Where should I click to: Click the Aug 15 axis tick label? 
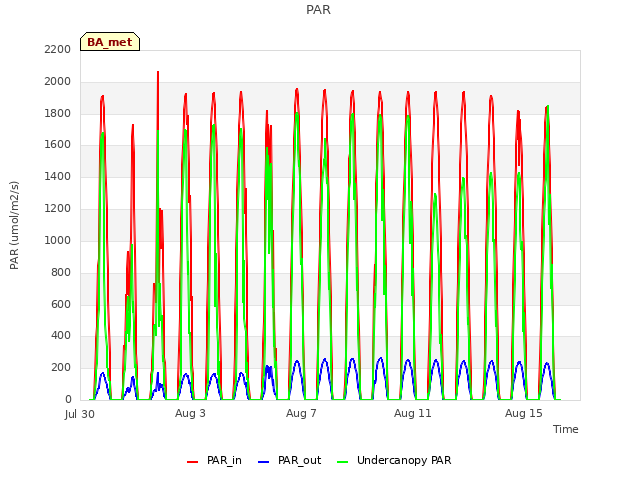(524, 413)
